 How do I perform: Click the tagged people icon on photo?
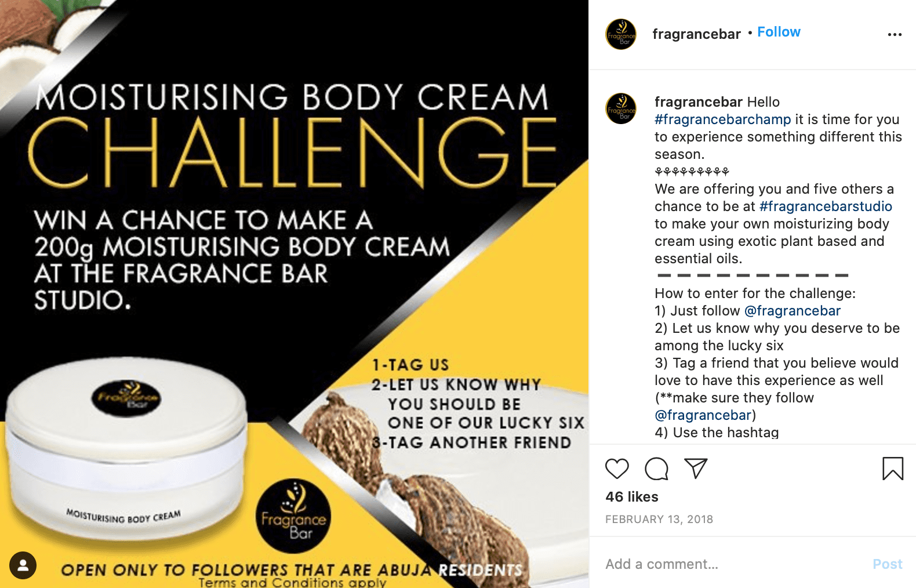coord(23,565)
